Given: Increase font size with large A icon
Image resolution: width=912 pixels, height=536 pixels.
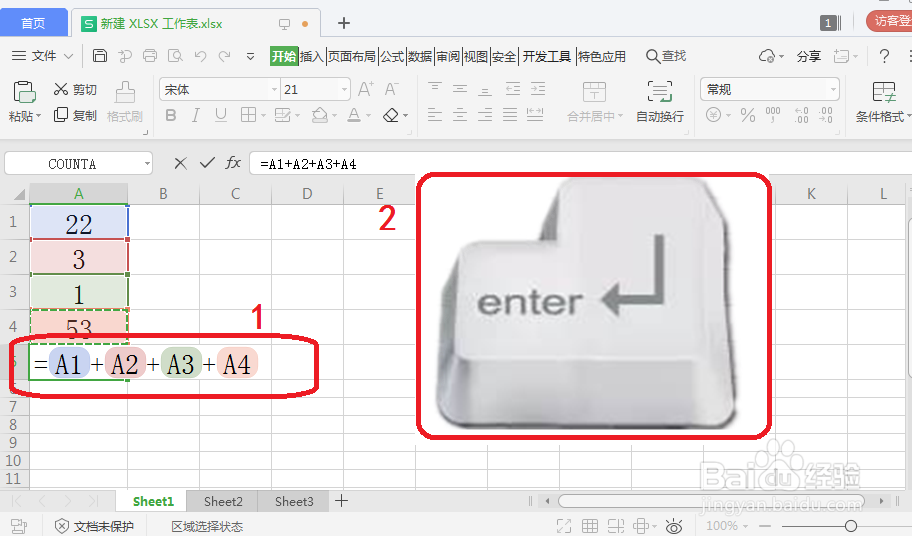Looking at the screenshot, I should 365,89.
